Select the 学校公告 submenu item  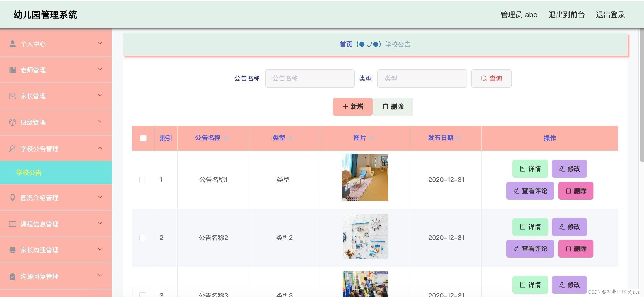point(29,173)
